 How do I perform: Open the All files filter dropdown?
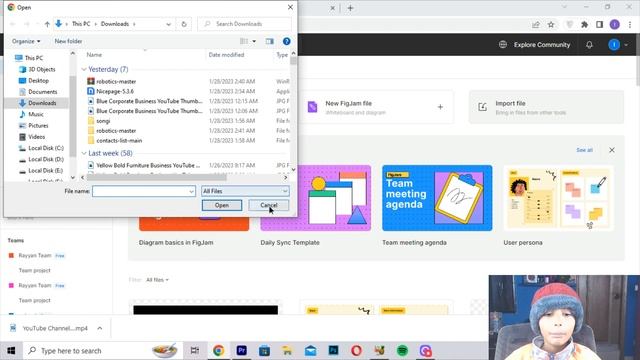click(x=157, y=280)
